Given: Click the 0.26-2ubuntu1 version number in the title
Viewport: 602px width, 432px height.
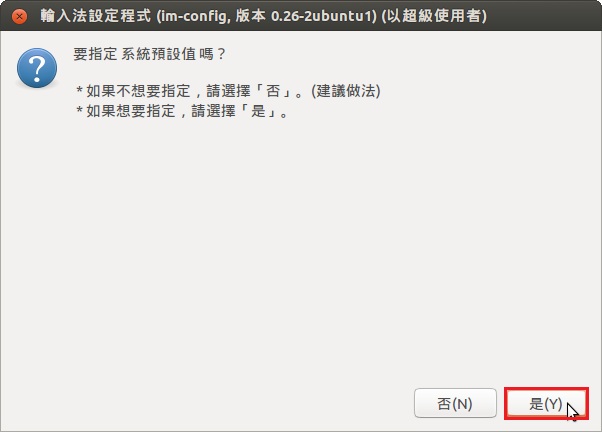Looking at the screenshot, I should pos(322,16).
